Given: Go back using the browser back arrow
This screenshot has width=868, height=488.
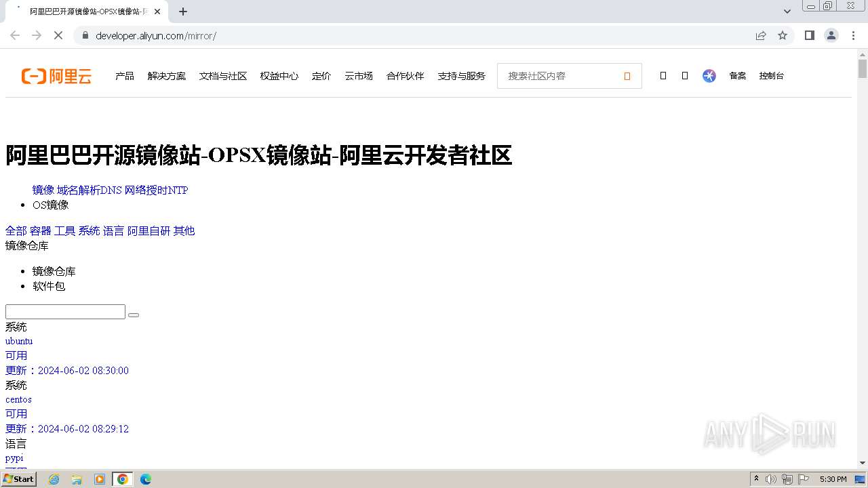Looking at the screenshot, I should click(x=15, y=35).
